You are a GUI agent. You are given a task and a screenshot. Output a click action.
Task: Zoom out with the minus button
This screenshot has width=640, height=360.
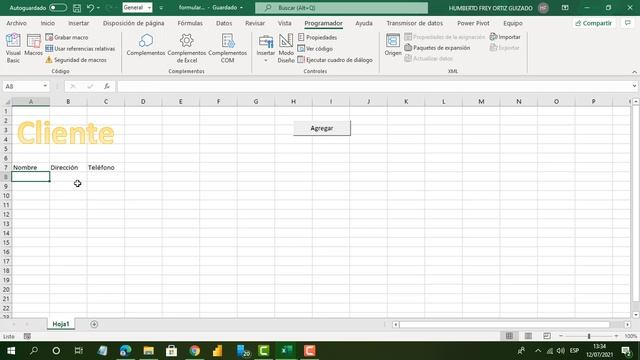point(561,336)
